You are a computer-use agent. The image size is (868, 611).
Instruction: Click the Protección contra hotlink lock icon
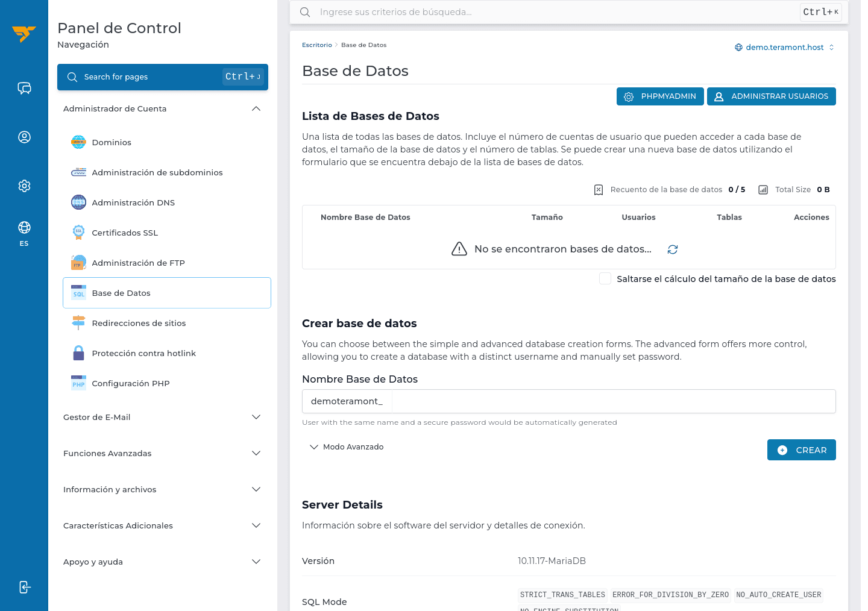point(79,353)
